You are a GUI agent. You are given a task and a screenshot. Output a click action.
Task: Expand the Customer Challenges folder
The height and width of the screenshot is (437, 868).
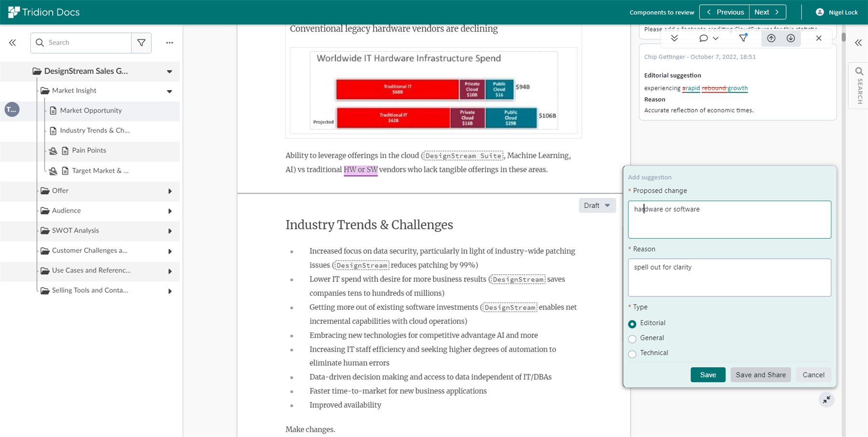170,251
